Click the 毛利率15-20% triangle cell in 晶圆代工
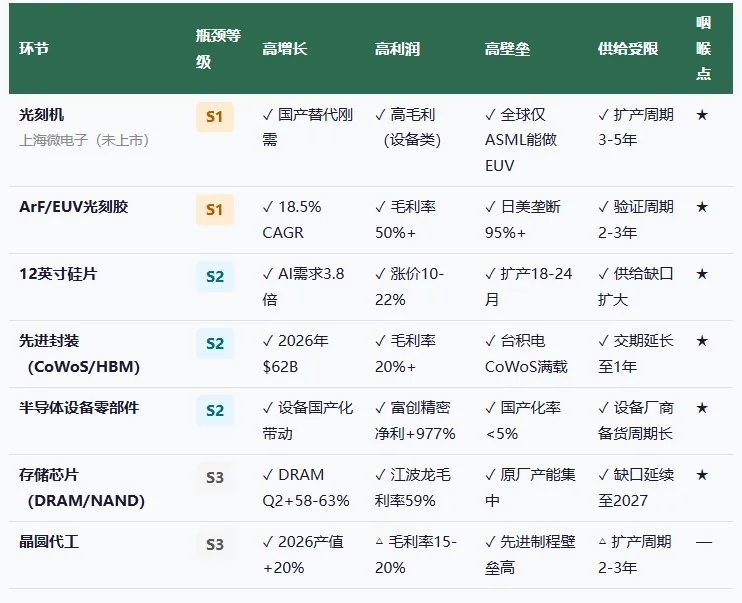742x603 pixels. pyautogui.click(x=416, y=554)
